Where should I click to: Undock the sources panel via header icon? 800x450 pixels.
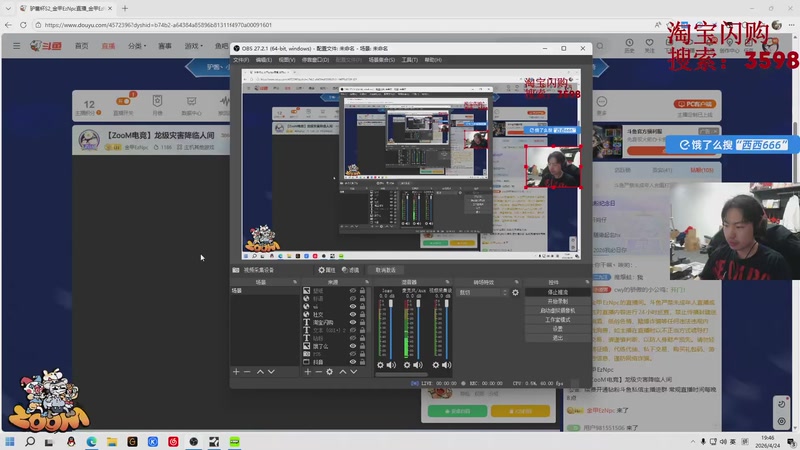[x=366, y=282]
